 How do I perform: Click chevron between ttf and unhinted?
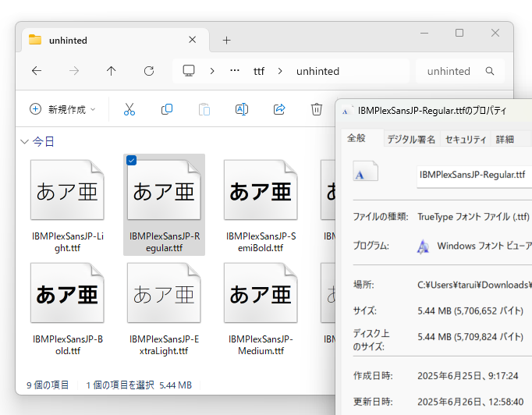click(x=280, y=71)
